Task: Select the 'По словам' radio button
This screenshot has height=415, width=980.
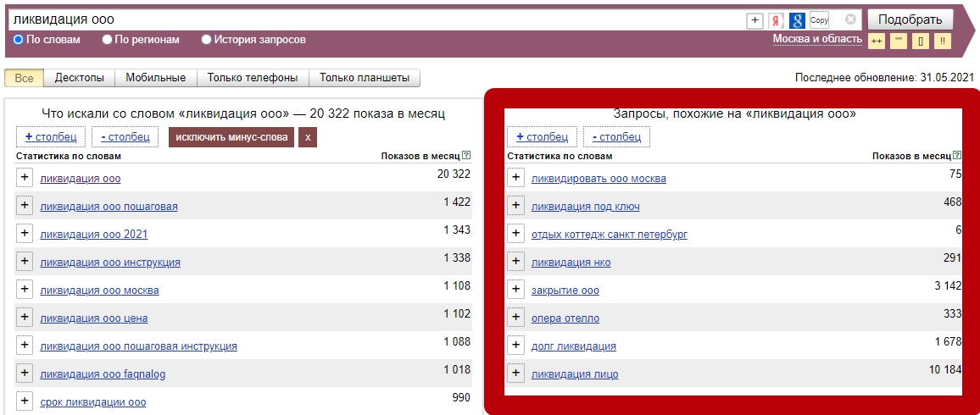Action: pos(19,40)
